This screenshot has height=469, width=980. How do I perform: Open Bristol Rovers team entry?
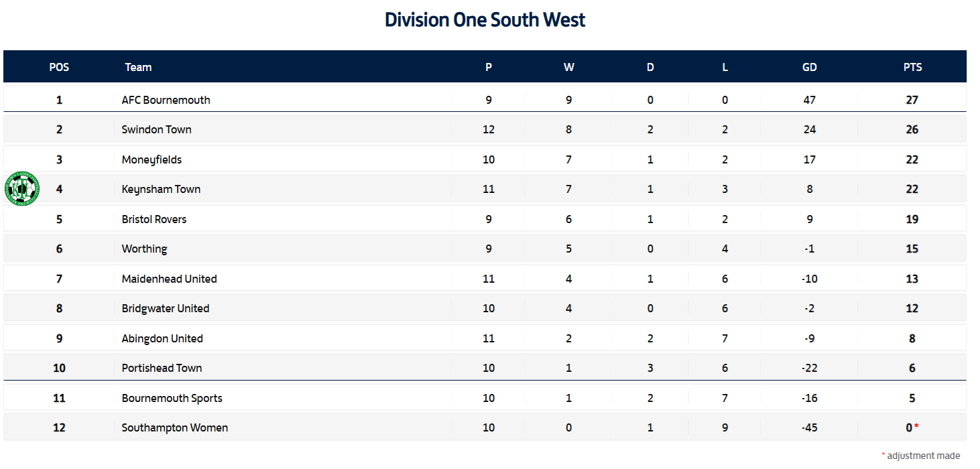(154, 219)
